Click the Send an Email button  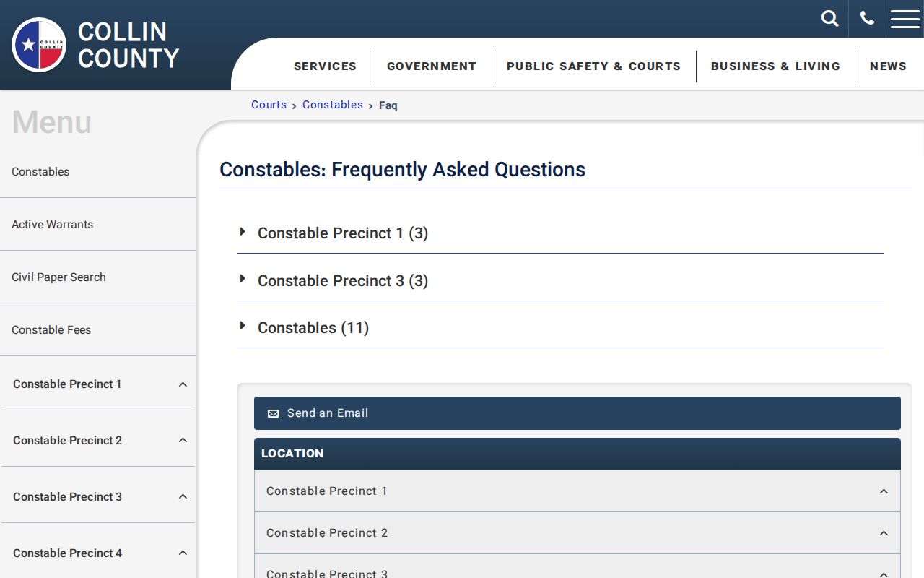coord(577,413)
